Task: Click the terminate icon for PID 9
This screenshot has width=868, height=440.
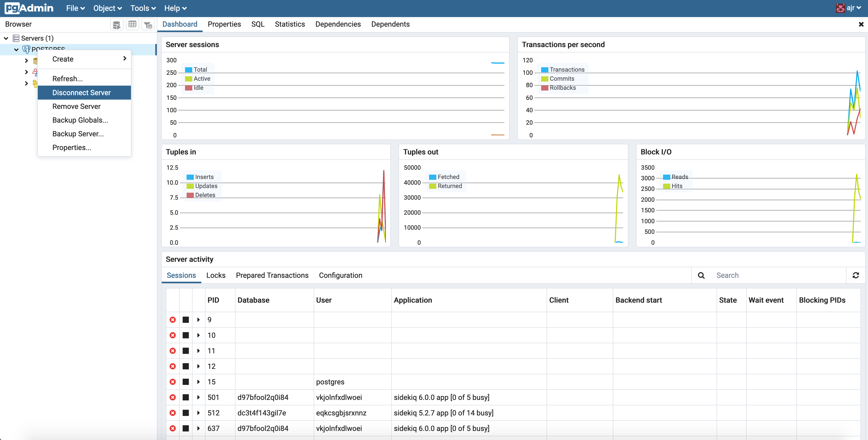Action: pyautogui.click(x=173, y=320)
